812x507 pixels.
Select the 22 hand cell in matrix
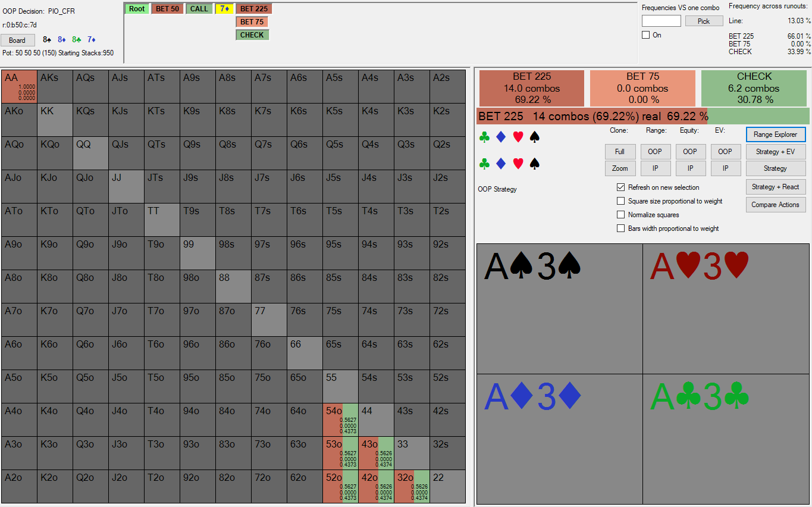[447, 486]
